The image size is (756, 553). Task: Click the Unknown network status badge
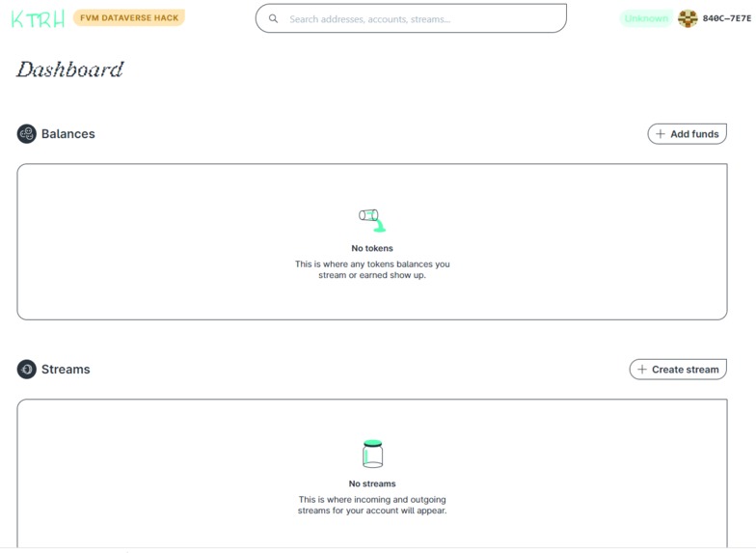click(646, 18)
